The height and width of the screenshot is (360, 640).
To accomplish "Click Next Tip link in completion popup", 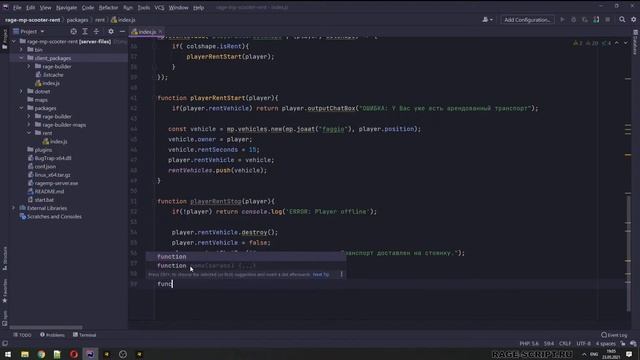I will tap(321, 275).
